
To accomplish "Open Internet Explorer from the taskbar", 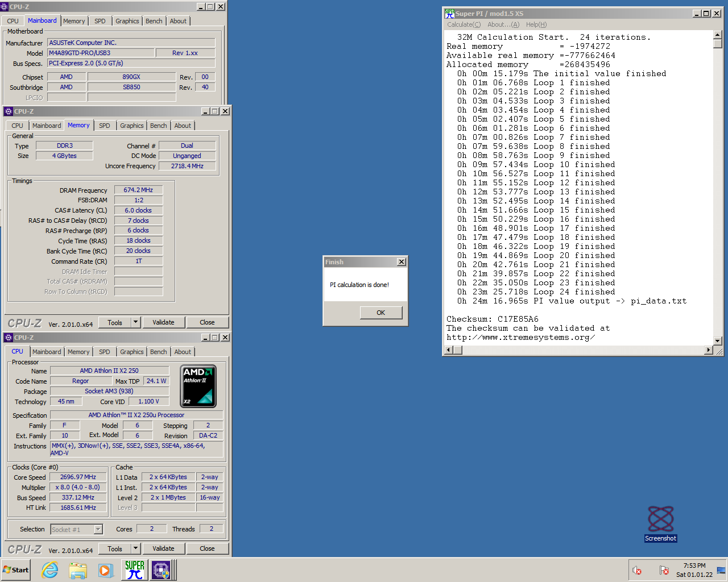I will pos(50,570).
